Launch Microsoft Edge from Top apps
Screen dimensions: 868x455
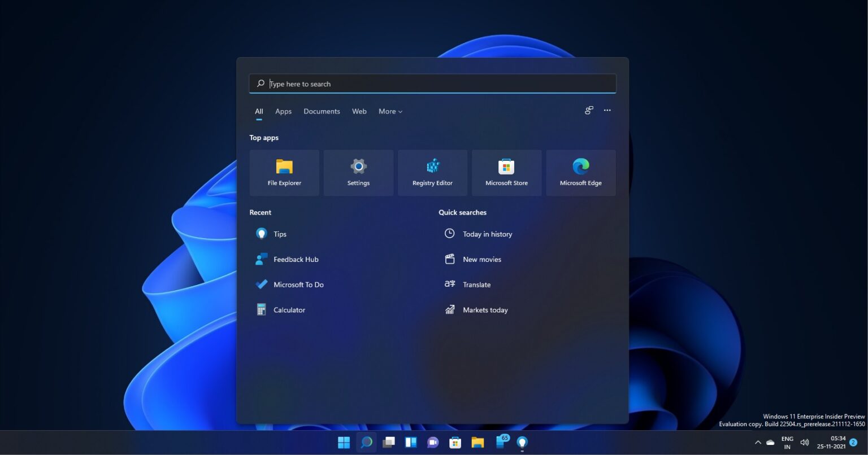tap(580, 173)
